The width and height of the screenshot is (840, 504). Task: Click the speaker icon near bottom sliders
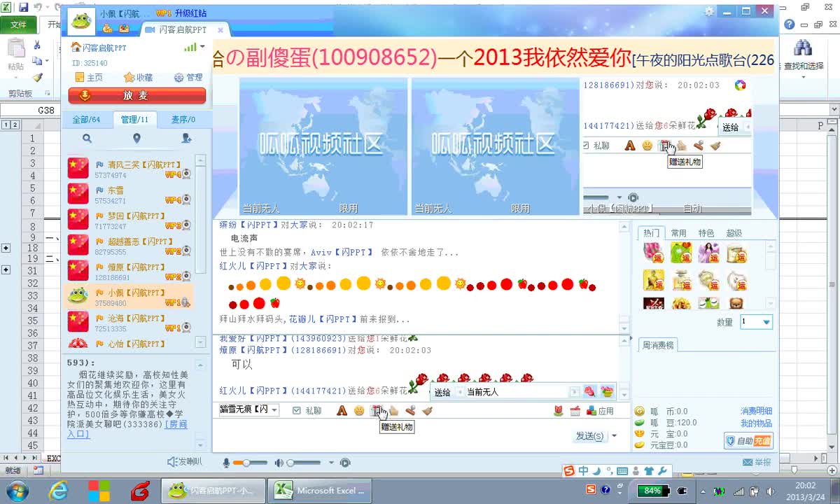pos(279,463)
